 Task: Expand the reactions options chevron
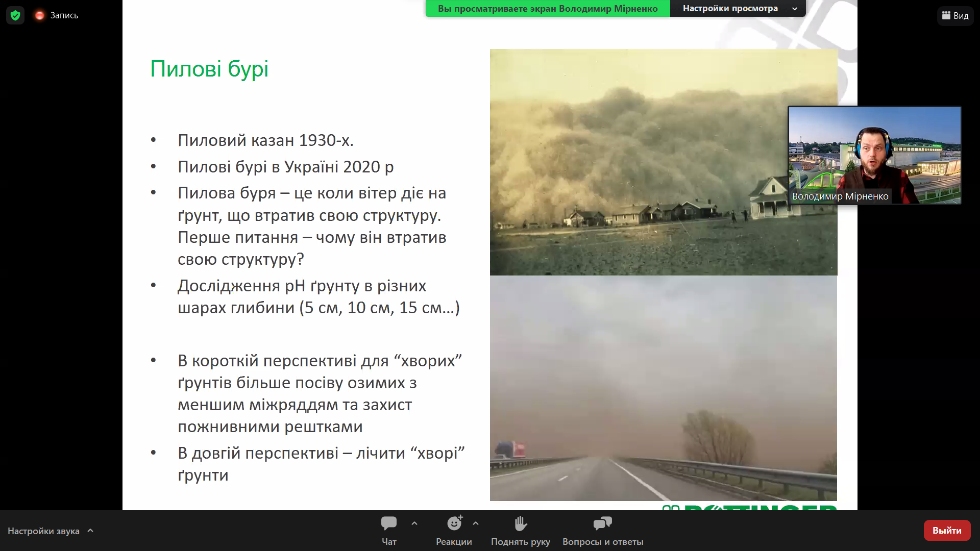(476, 523)
